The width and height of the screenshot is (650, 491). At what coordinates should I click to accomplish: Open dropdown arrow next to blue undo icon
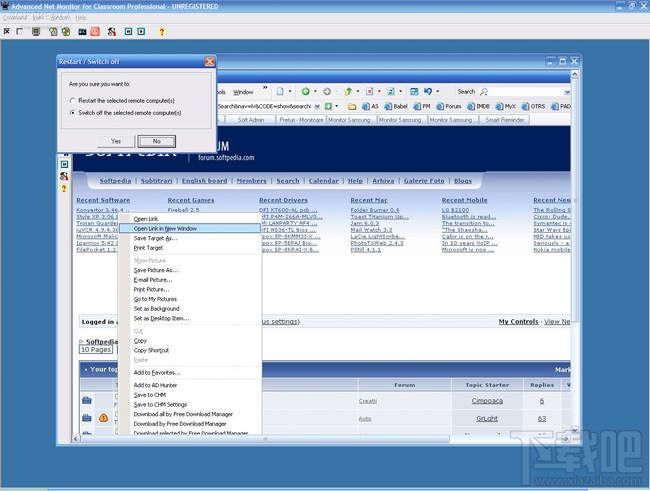pyautogui.click(x=437, y=91)
